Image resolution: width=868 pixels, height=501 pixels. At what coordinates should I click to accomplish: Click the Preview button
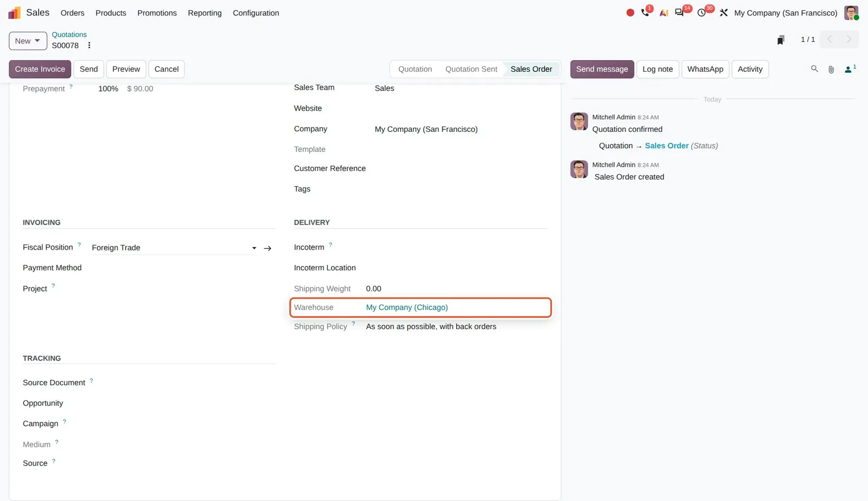126,69
